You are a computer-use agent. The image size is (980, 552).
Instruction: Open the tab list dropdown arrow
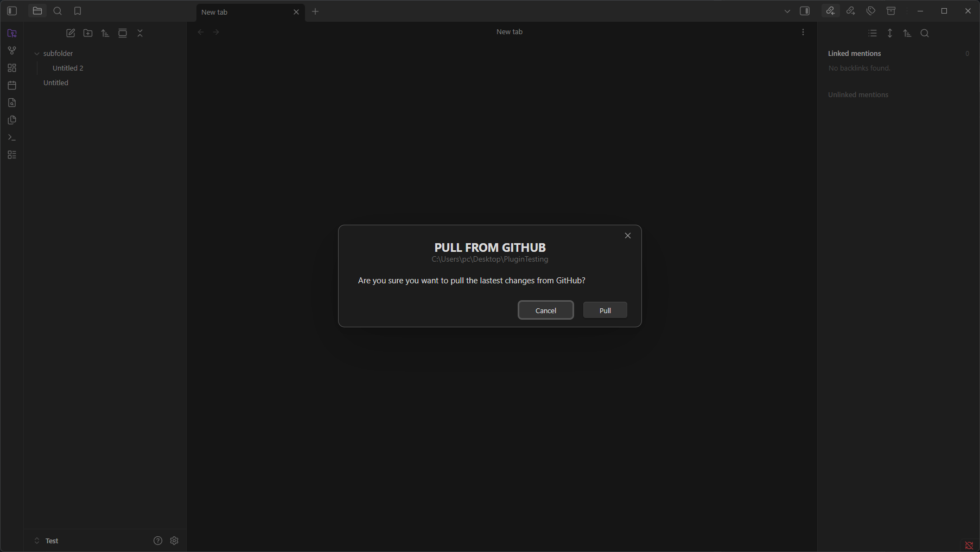coord(787,11)
